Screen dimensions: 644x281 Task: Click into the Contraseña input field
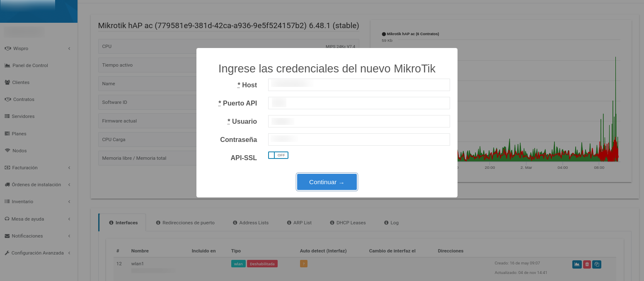pos(359,139)
